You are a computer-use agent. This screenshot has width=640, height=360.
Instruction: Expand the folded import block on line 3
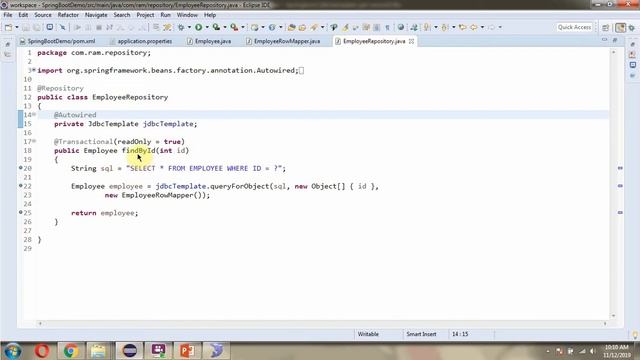(x=33, y=70)
